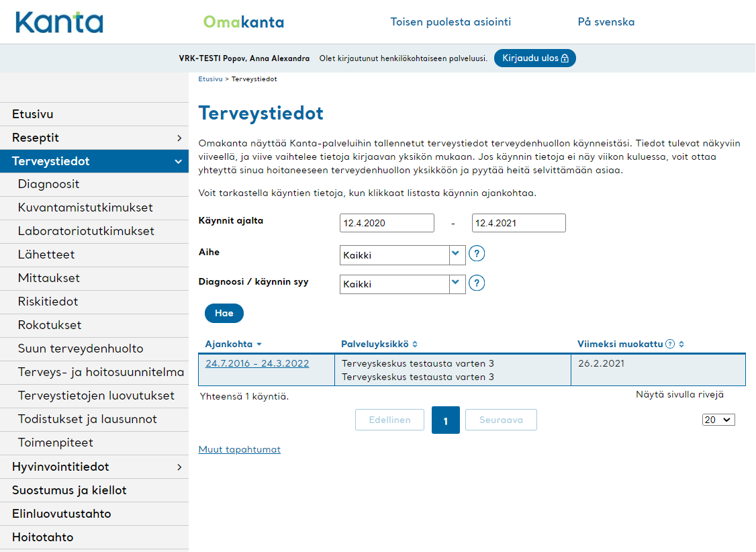The width and height of the screenshot is (756, 552).
Task: Click Etusivu breadcrumb link
Action: [210, 79]
